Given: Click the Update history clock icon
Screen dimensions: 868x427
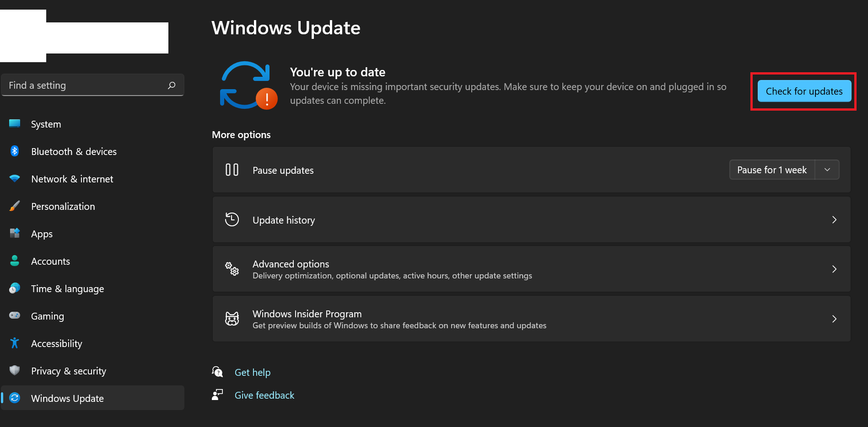Looking at the screenshot, I should point(232,219).
